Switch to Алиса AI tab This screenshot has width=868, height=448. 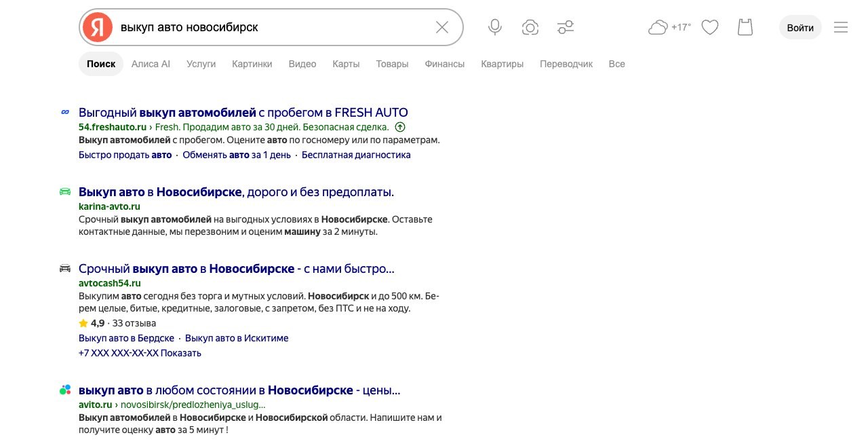151,64
